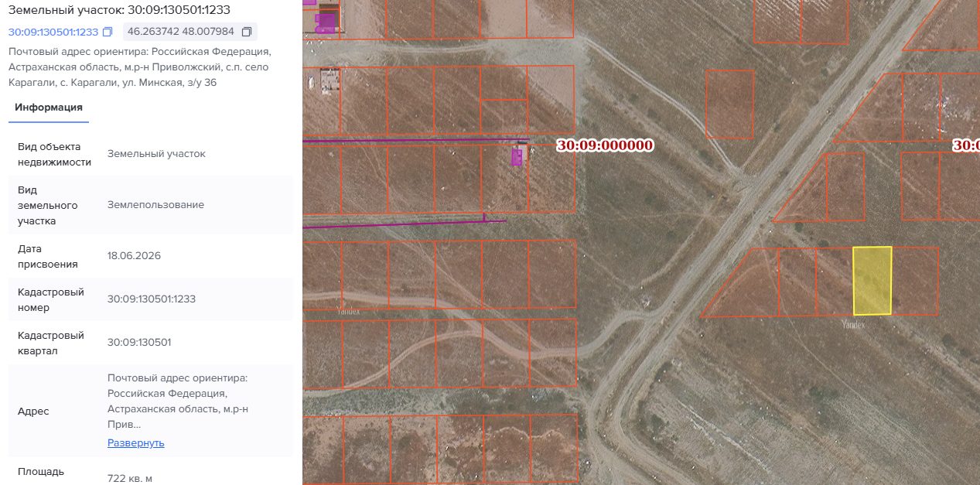980x485 pixels.
Task: Click the Землепользование value in the table
Action: [155, 205]
